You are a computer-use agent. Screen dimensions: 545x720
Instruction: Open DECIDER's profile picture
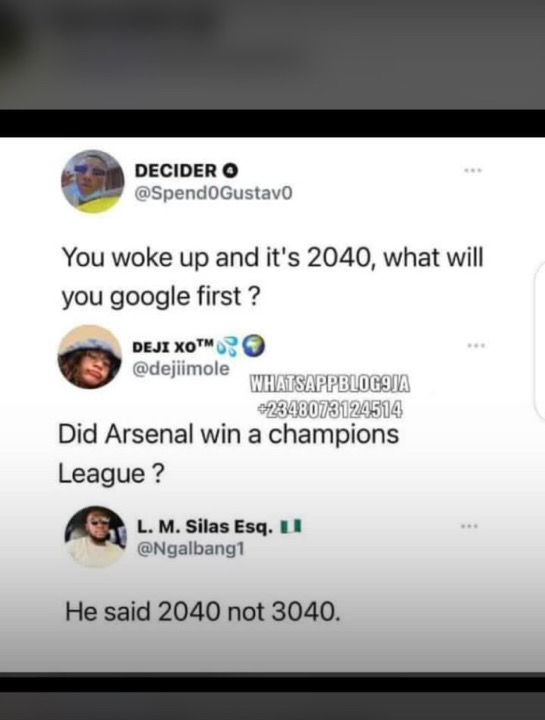pyautogui.click(x=93, y=182)
